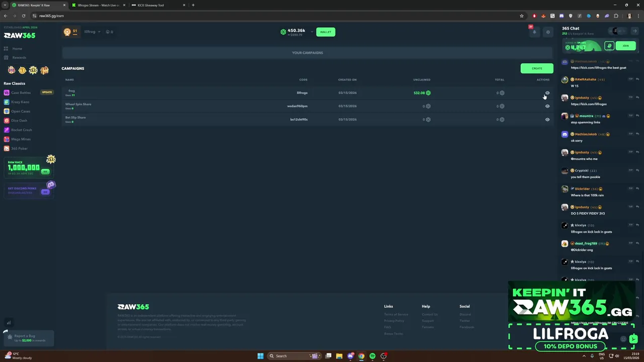View details of Bet Slip Share campaign
Viewport: 644px width, 362px height.
pos(547,120)
